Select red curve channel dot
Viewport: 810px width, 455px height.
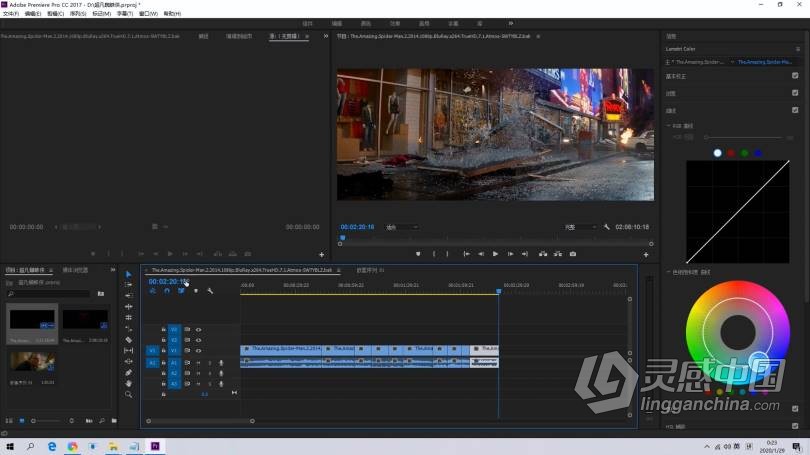(731, 153)
